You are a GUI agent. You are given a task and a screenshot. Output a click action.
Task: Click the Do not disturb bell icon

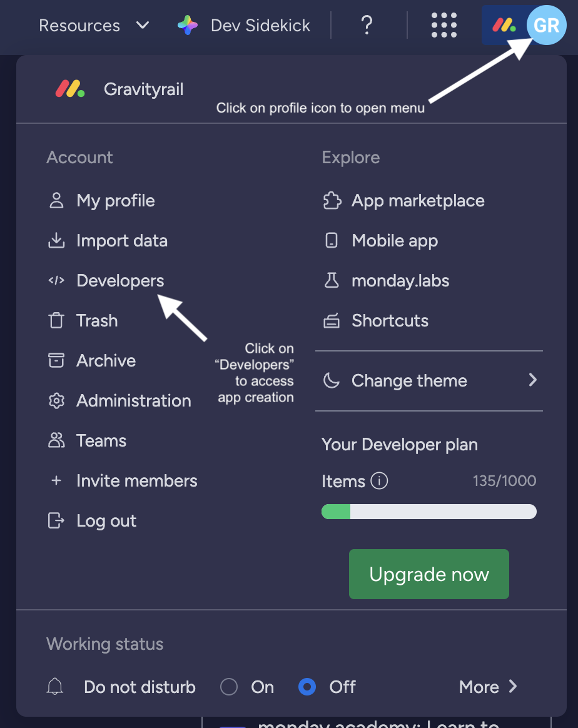tap(54, 687)
